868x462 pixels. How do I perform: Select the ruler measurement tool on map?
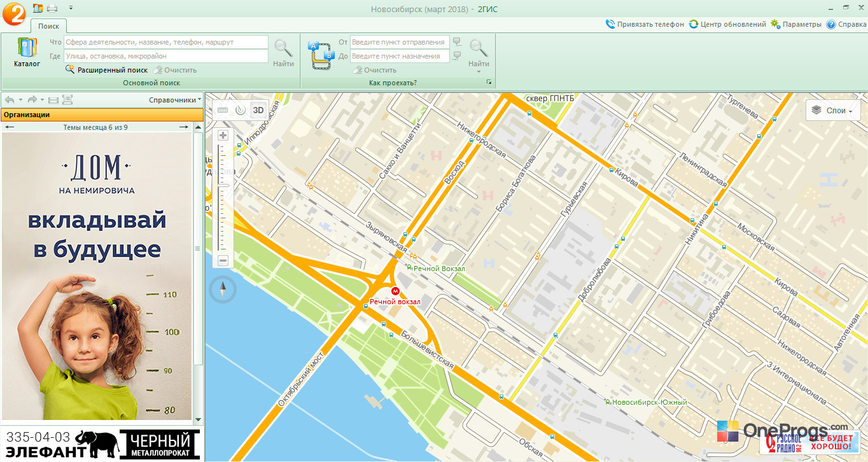pos(223,109)
